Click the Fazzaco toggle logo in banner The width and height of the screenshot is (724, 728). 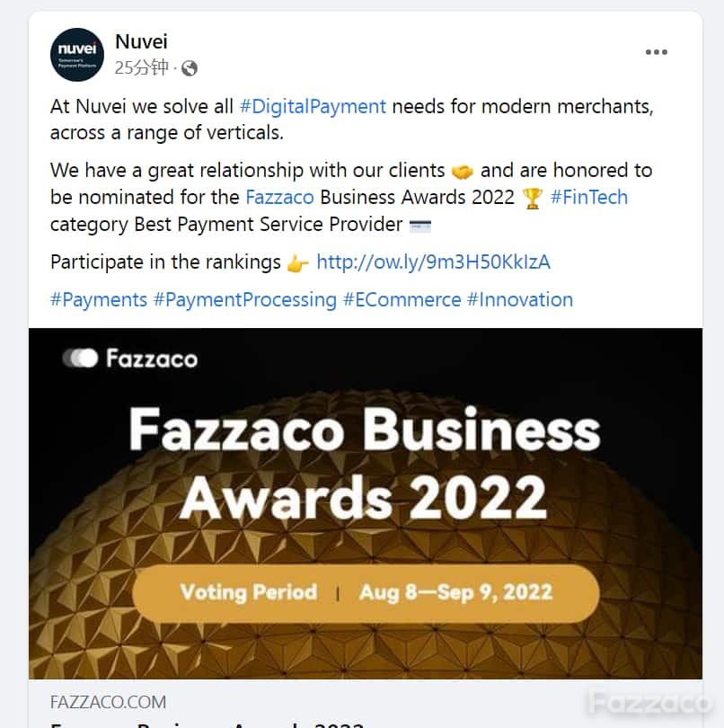click(x=81, y=358)
